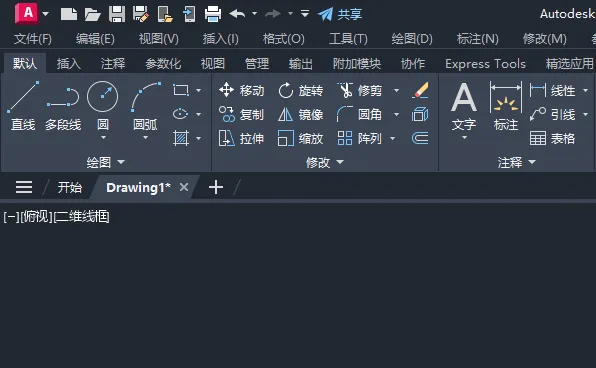596x368 pixels.
Task: Plot the drawing with the printer icon
Action: pyautogui.click(x=213, y=14)
